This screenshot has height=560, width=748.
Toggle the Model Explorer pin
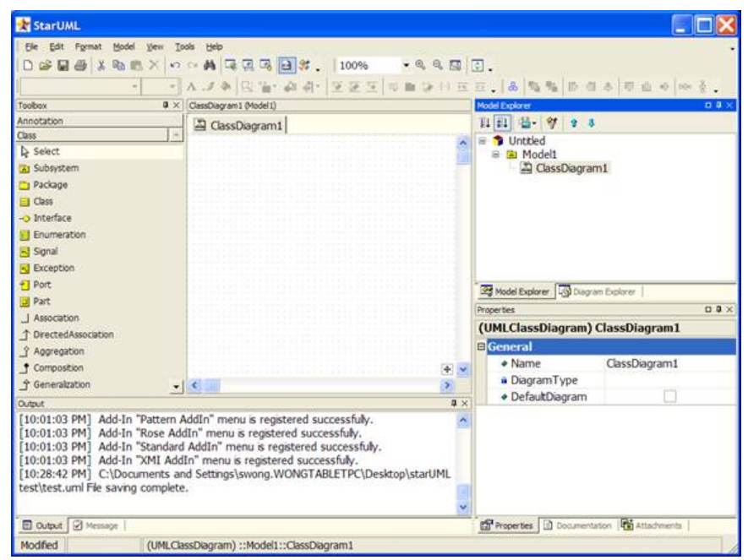point(719,105)
